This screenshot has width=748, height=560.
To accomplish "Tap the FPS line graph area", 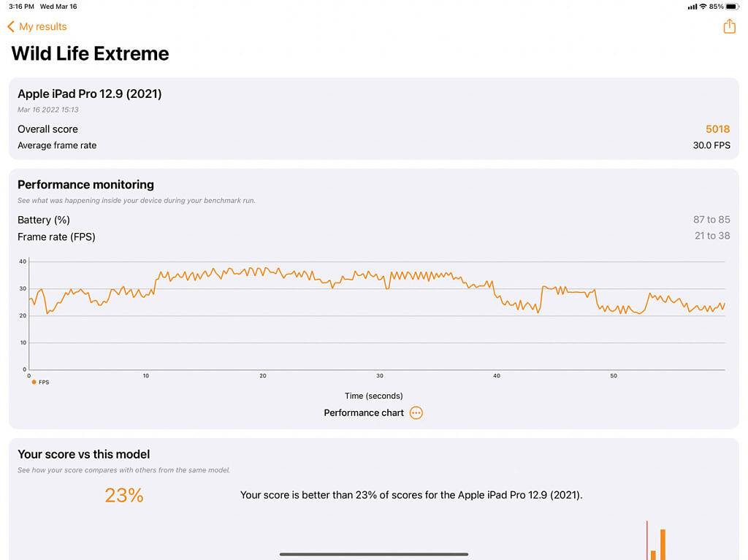I will tap(376, 314).
